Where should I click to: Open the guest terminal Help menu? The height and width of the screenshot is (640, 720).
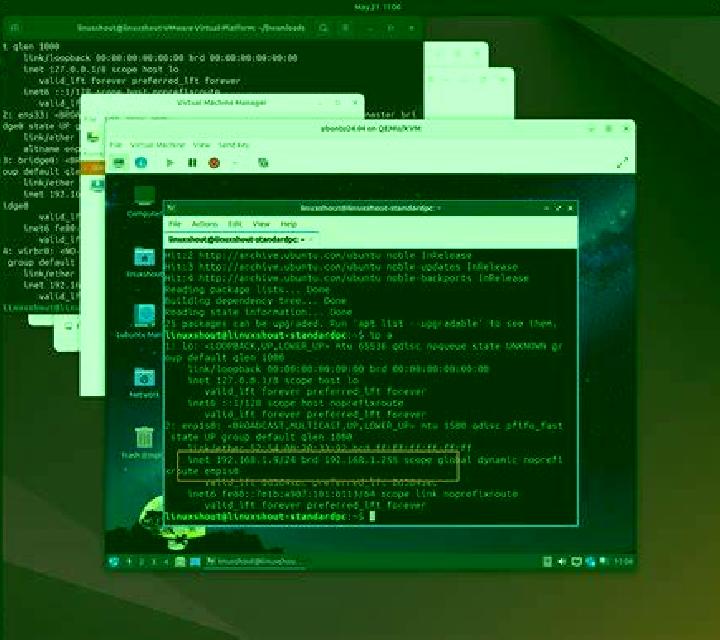tap(288, 224)
